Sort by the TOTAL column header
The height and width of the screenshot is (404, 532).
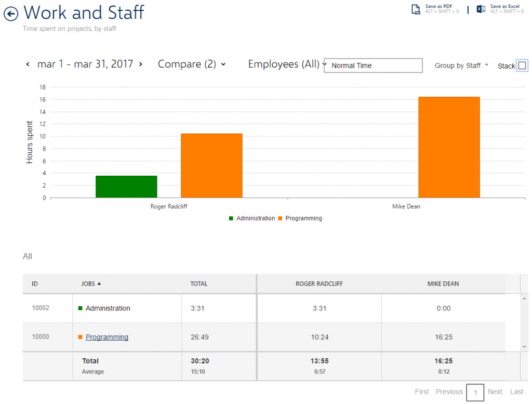[199, 284]
